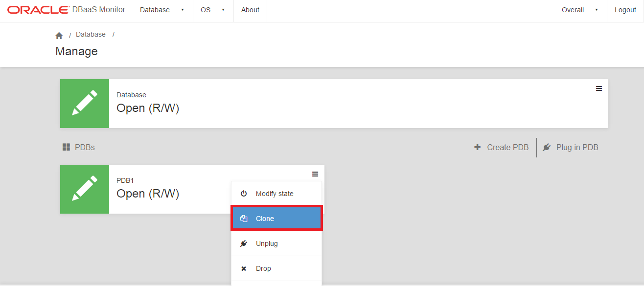Choose Modify state from the context menu
This screenshot has height=286, width=644.
275,194
